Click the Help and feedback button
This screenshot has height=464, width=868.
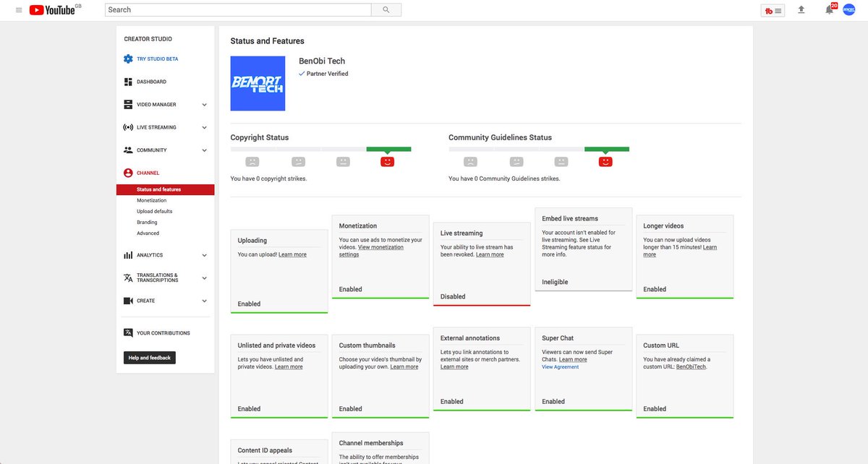[150, 358]
